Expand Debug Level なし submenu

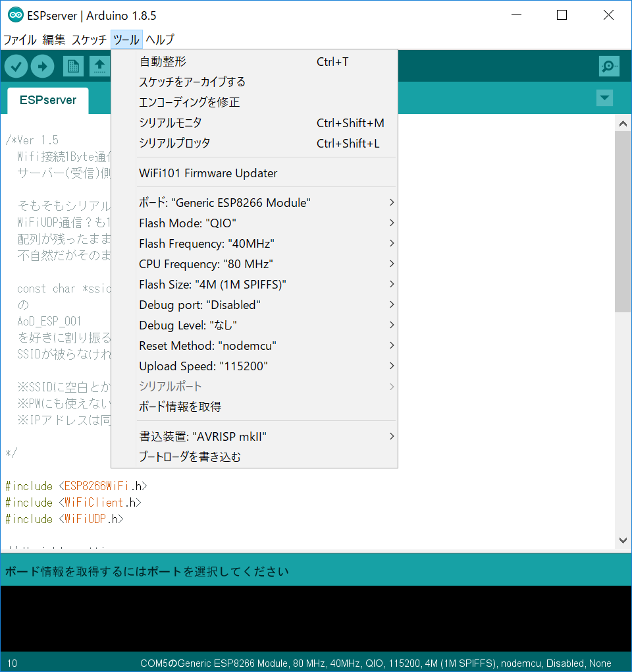click(254, 325)
